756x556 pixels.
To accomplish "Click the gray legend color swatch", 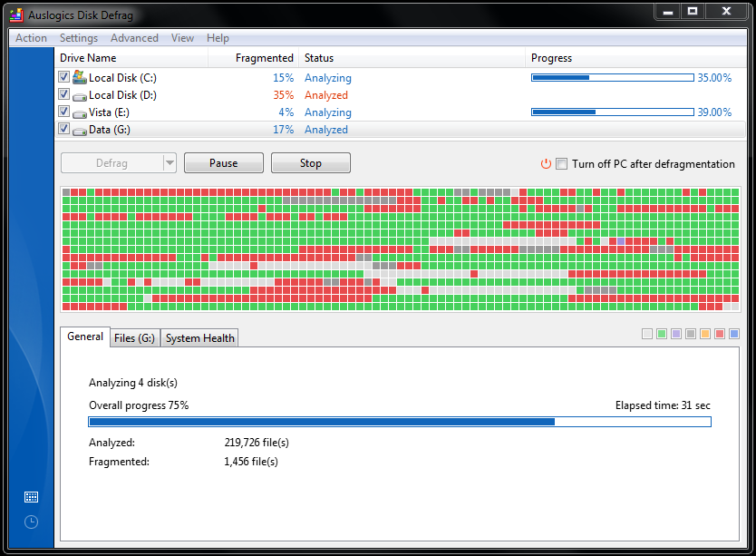I will pos(691,334).
